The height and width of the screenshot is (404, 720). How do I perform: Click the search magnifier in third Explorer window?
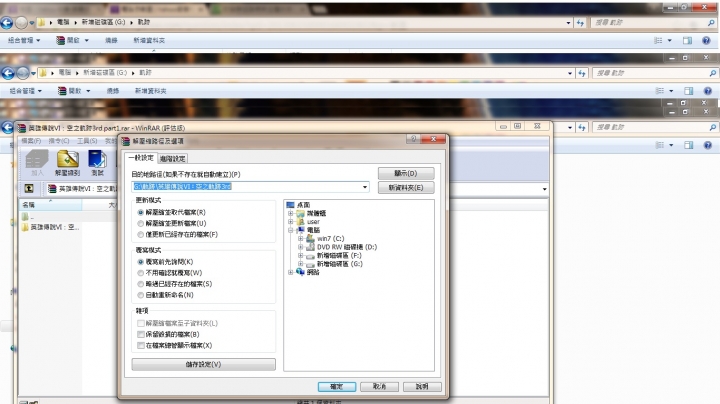point(712,127)
